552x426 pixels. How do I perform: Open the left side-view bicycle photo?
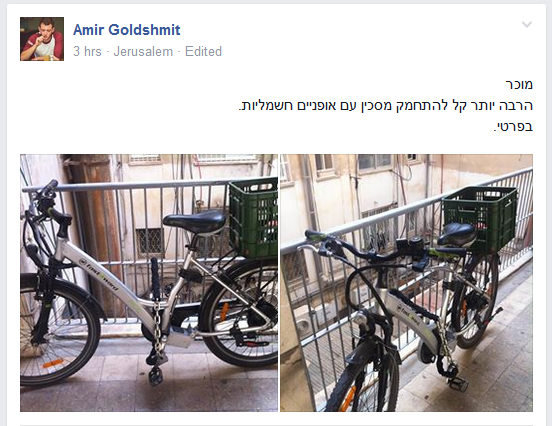coord(149,283)
